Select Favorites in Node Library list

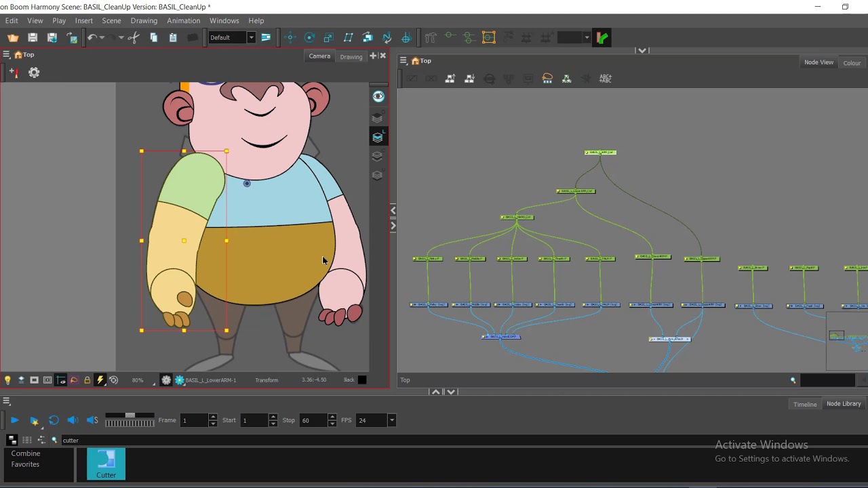(25, 464)
